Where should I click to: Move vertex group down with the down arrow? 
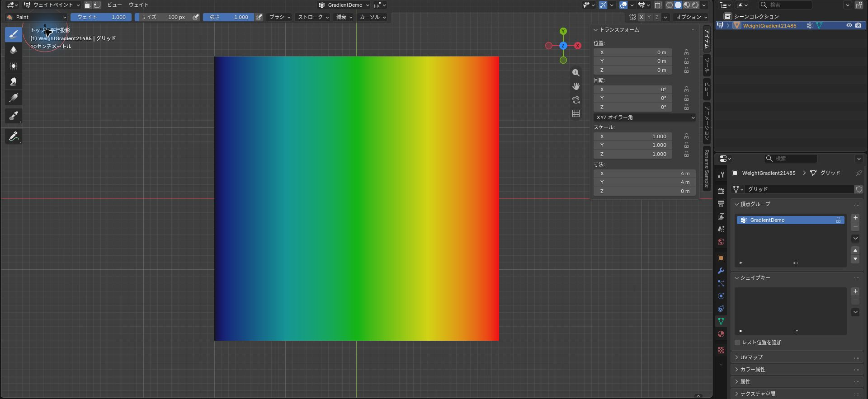click(x=855, y=259)
